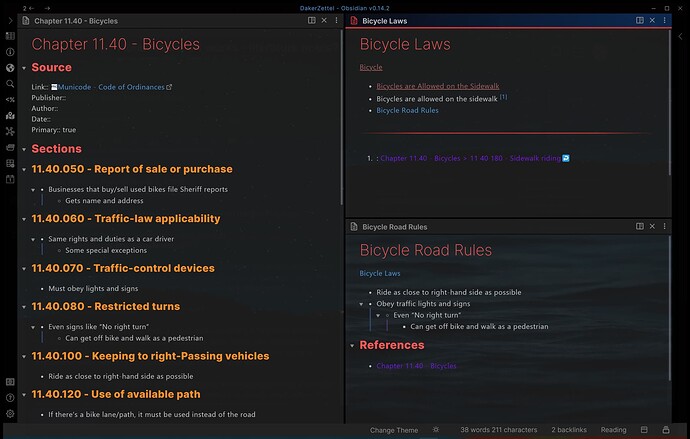The image size is (690, 439).
Task: Collapse 11.40.080 Restricted turns heading
Action: 24,307
